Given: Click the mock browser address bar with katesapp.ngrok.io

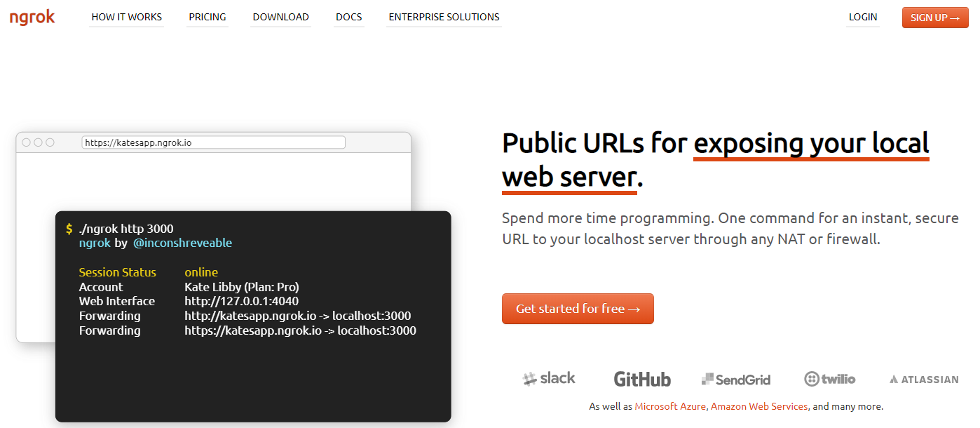Looking at the screenshot, I should pos(214,142).
